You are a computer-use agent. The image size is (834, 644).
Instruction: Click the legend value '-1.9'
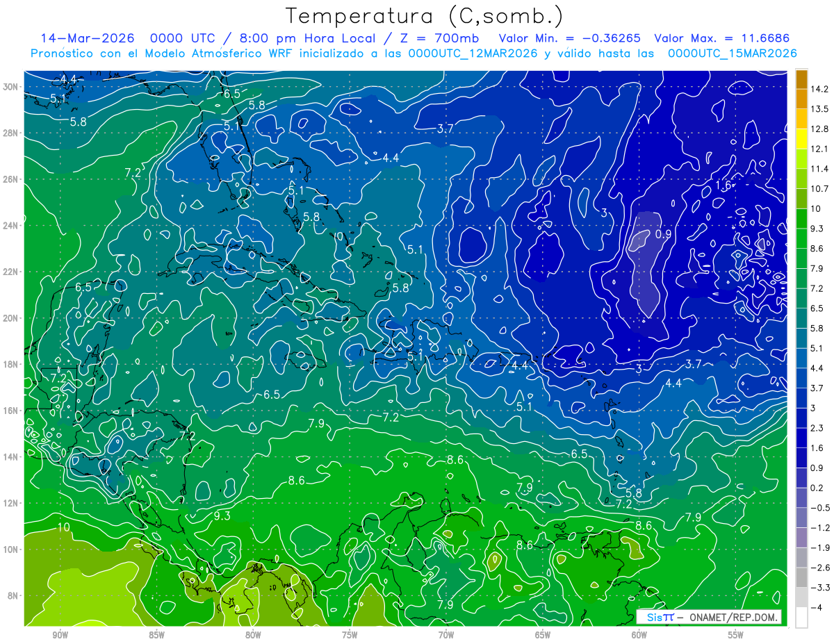[820, 548]
